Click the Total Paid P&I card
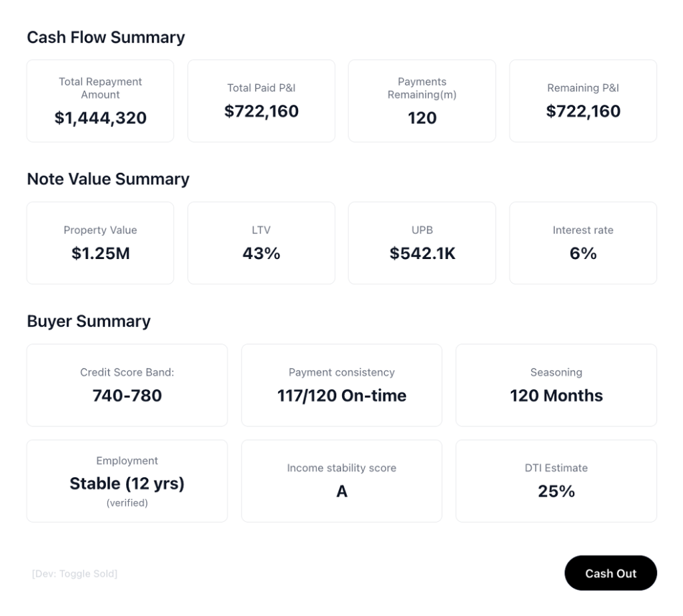The height and width of the screenshot is (616, 683). click(x=261, y=100)
